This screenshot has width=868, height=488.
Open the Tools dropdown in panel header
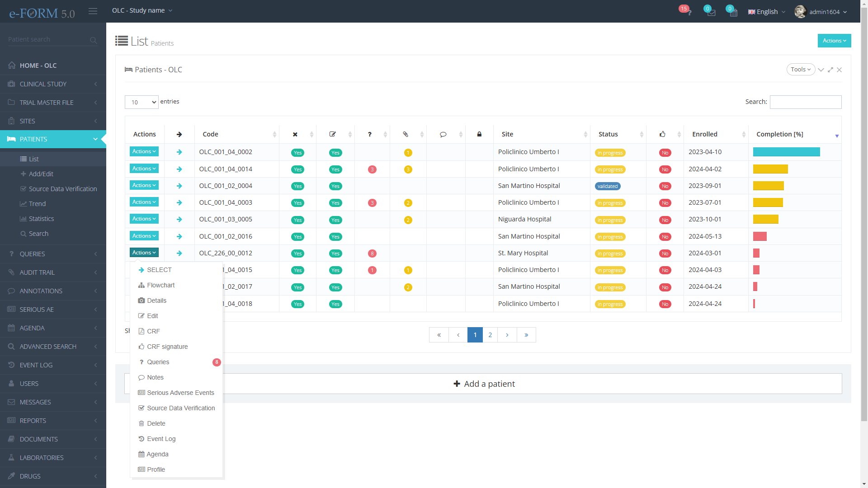[x=801, y=70]
